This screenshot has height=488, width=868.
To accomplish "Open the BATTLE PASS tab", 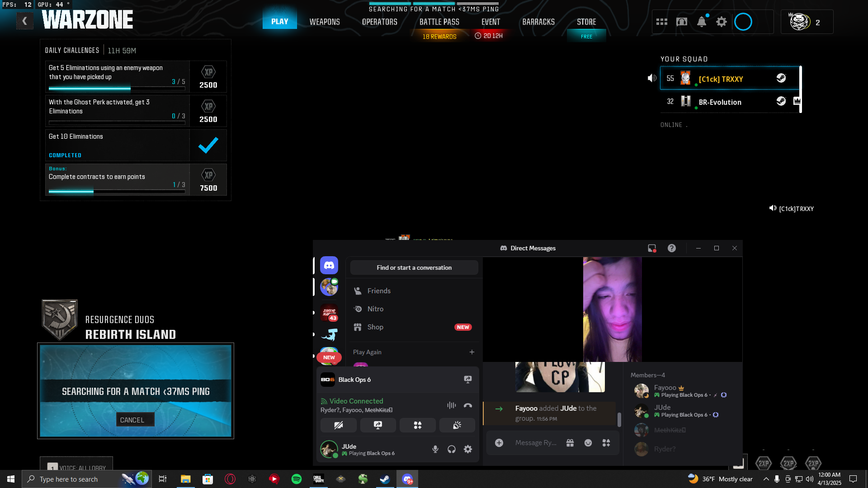I will tap(439, 22).
